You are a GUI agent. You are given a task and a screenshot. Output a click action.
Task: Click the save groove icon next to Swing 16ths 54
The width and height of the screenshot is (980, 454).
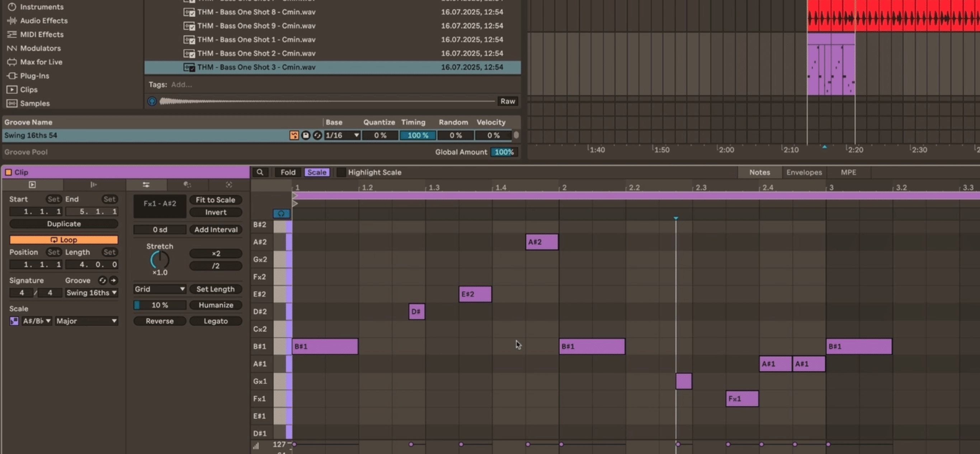pyautogui.click(x=306, y=135)
